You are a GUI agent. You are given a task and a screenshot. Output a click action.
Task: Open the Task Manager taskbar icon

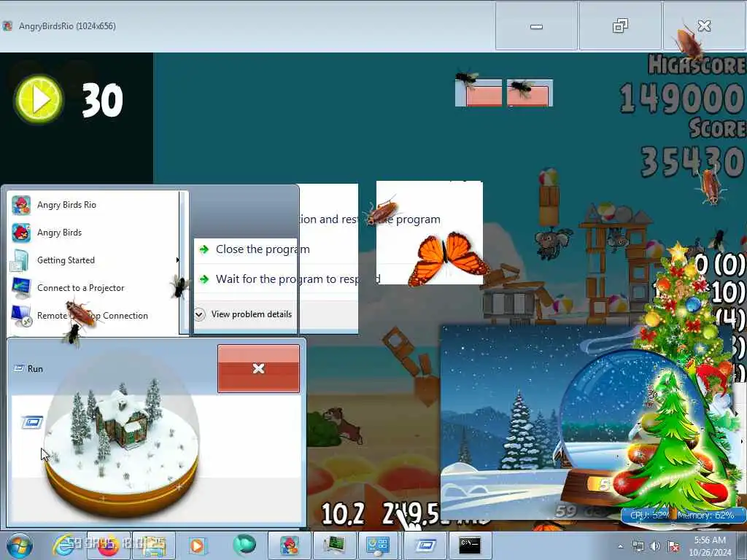coord(334,545)
